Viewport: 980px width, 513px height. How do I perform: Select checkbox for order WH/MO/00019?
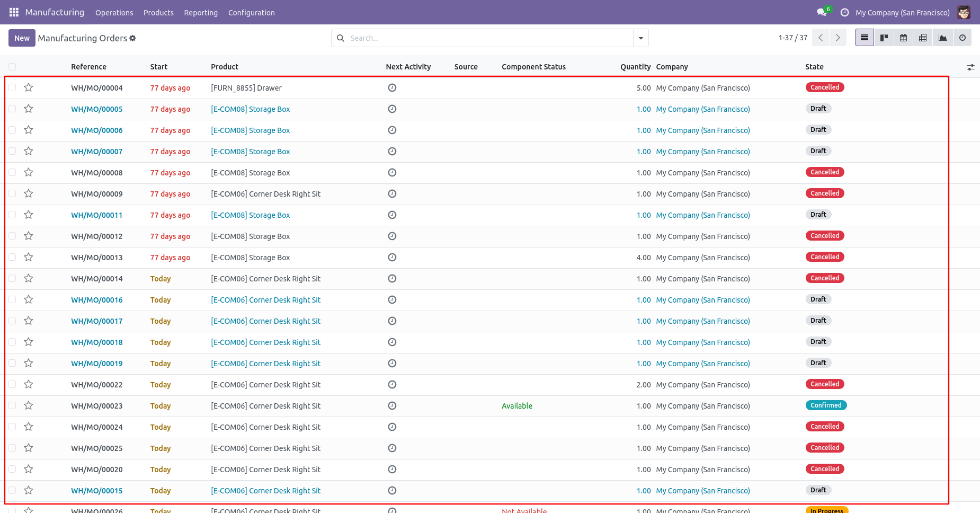[x=12, y=363]
